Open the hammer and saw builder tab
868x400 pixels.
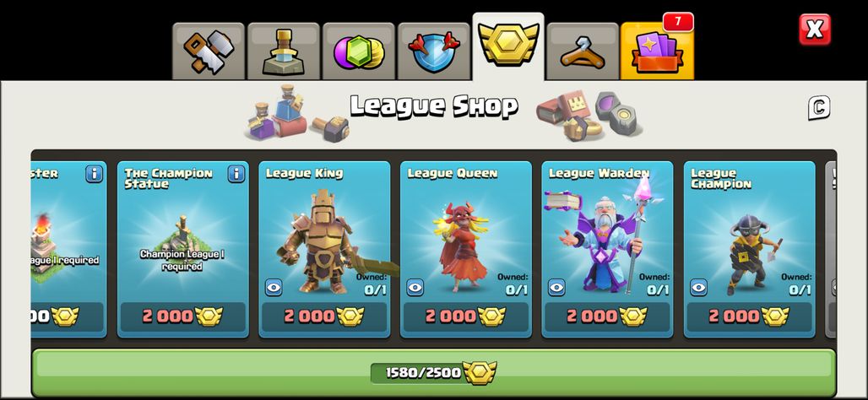(209, 51)
